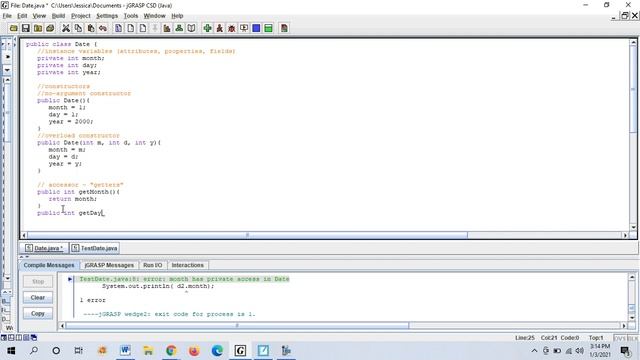Open the notification center icon
The height and width of the screenshot is (360, 640).
pyautogui.click(x=625, y=351)
